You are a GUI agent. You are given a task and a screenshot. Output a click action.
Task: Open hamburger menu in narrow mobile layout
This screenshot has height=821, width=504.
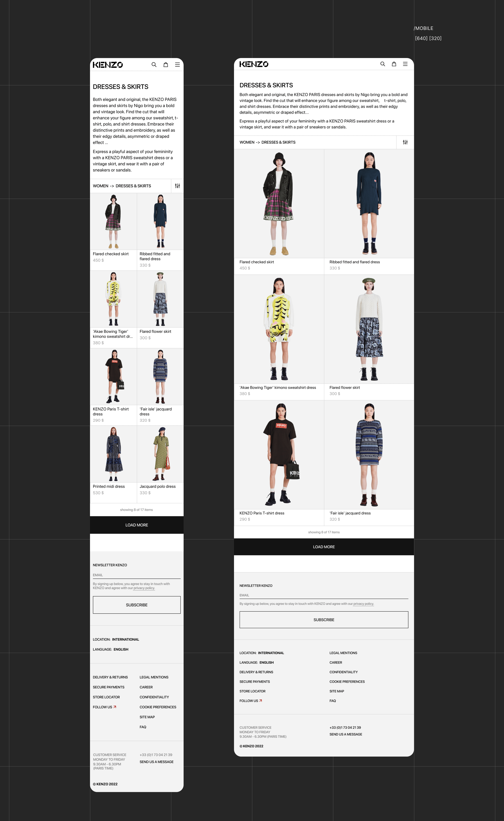tap(177, 65)
